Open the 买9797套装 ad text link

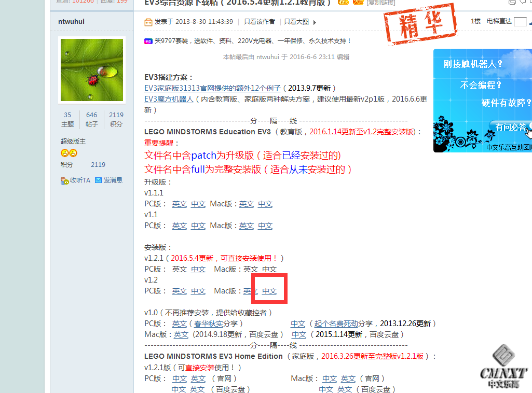(252, 41)
